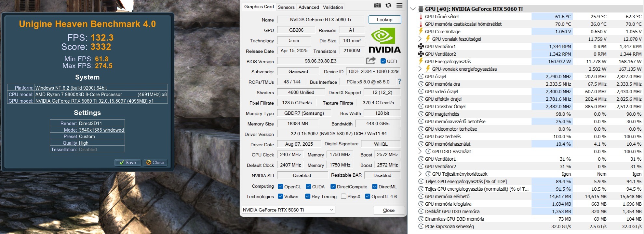The height and width of the screenshot is (234, 644).
Task: Open the Validation tab
Action: coord(333,7)
